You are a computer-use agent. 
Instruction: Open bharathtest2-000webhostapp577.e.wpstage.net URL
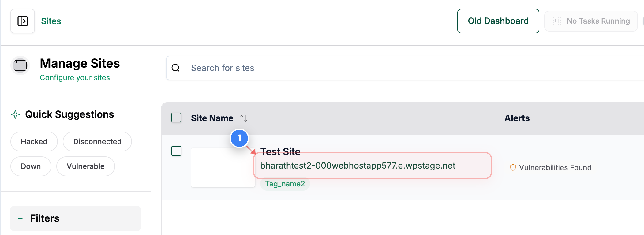point(358,166)
